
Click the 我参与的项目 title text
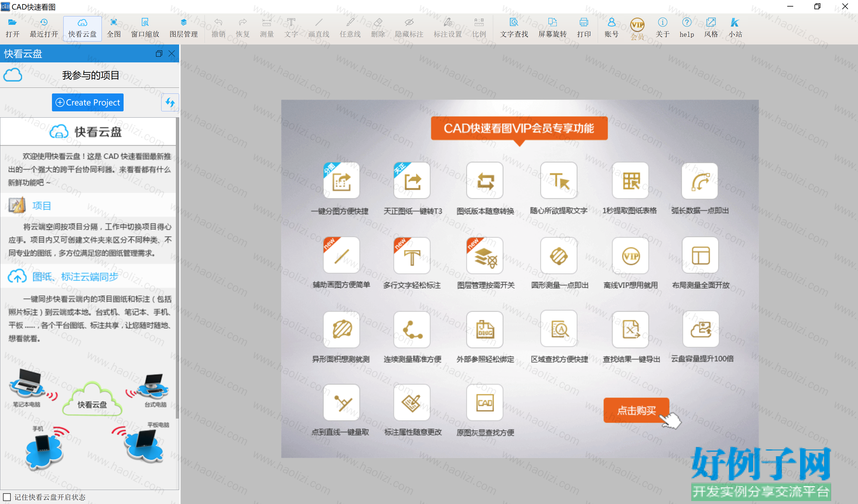[x=90, y=75]
